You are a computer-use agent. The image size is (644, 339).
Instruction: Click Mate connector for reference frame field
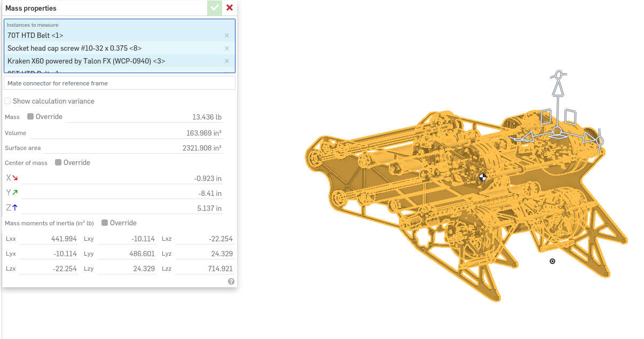119,83
